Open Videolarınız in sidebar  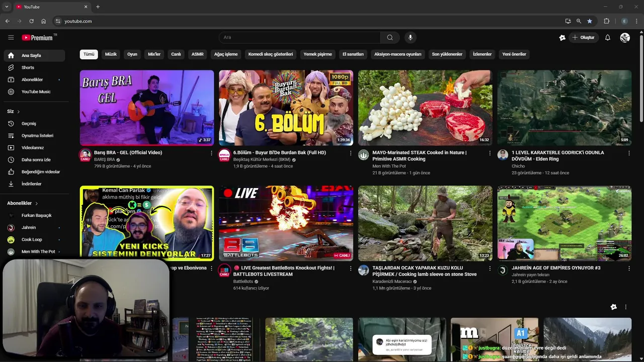[34, 147]
